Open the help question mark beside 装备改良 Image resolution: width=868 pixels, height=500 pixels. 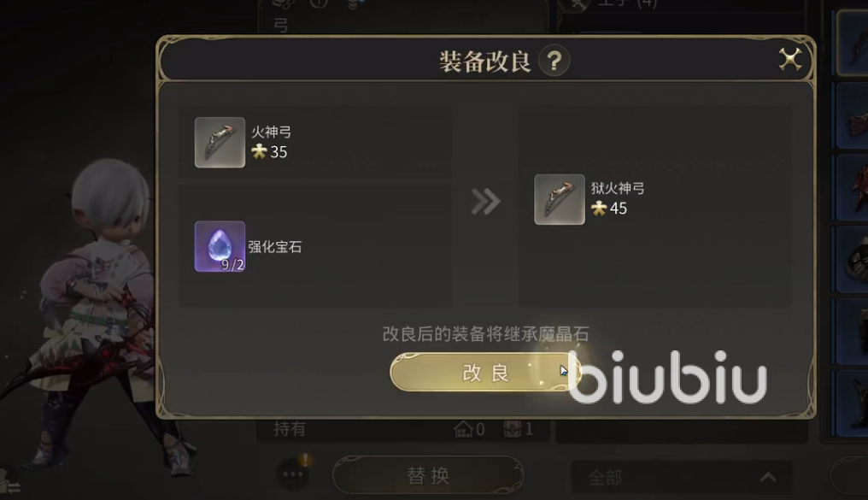554,61
